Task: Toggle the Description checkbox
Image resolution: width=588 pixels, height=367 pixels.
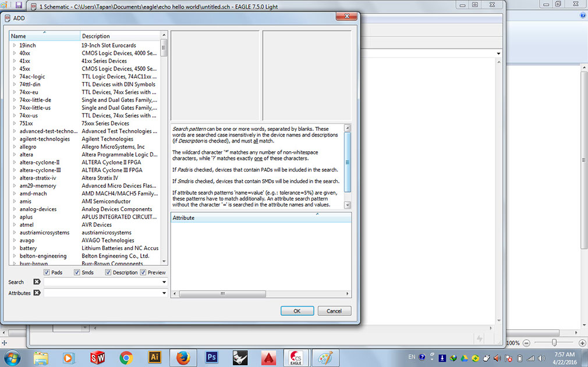Action: coord(108,272)
